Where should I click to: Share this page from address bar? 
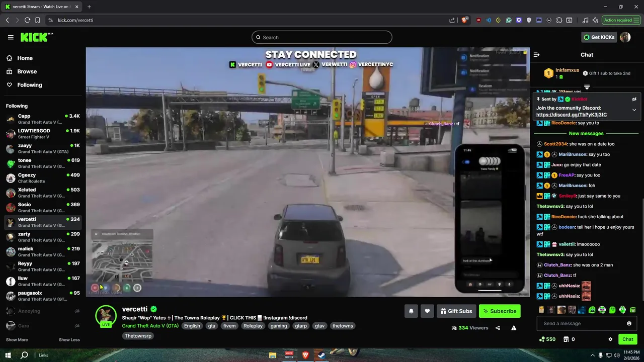pyautogui.click(x=452, y=20)
